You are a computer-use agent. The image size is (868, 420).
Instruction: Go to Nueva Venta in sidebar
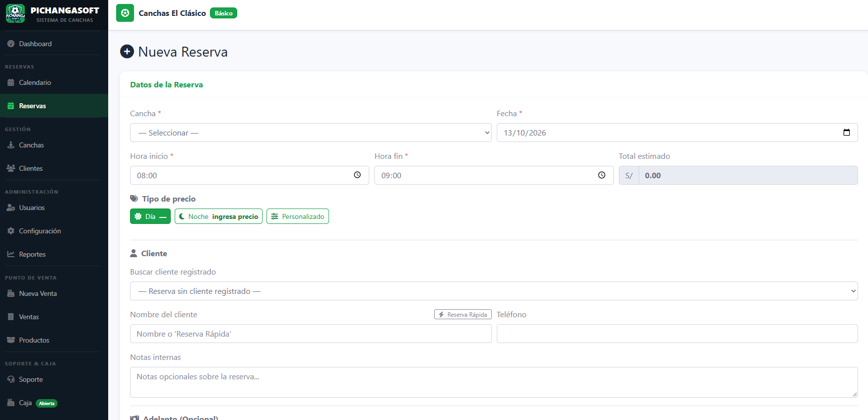pos(54,293)
